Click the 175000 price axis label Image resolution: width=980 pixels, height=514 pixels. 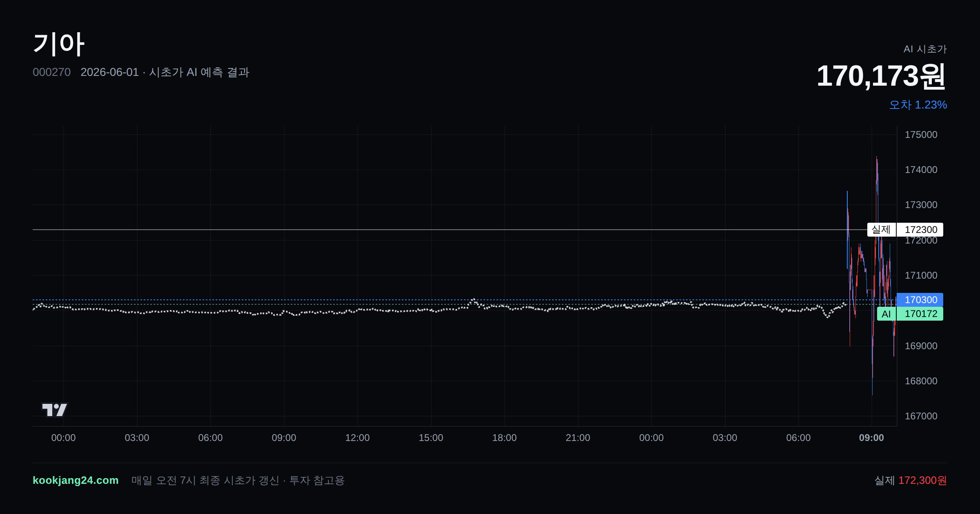(921, 135)
